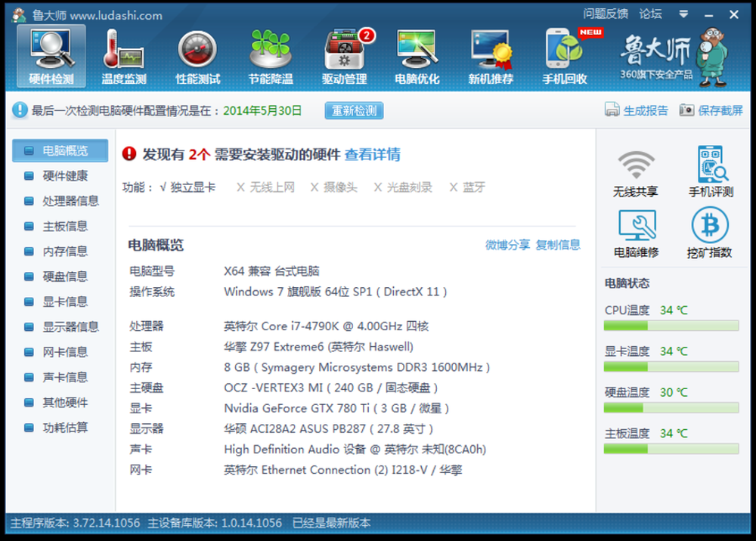Open the 问题反馈 feedback link

(606, 14)
